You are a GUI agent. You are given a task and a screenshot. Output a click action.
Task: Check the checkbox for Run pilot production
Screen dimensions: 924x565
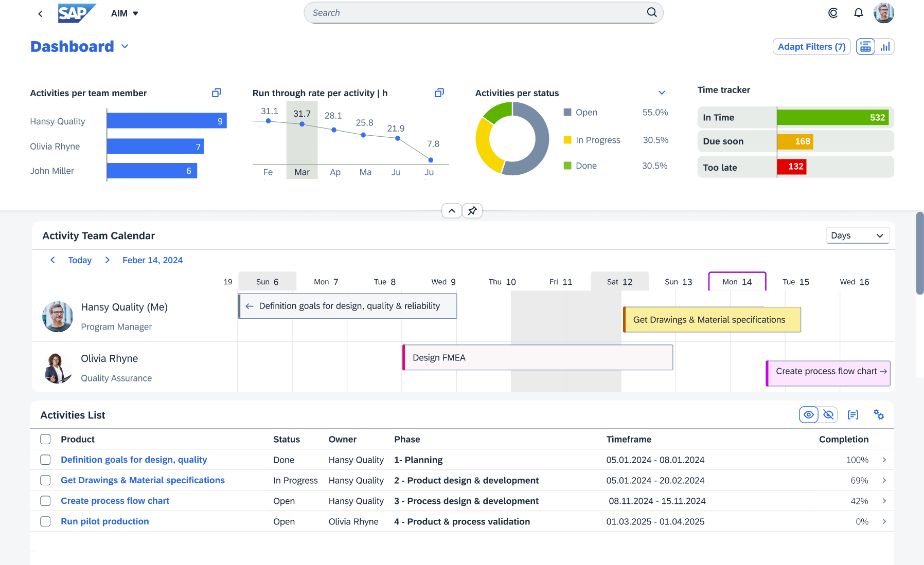point(45,521)
